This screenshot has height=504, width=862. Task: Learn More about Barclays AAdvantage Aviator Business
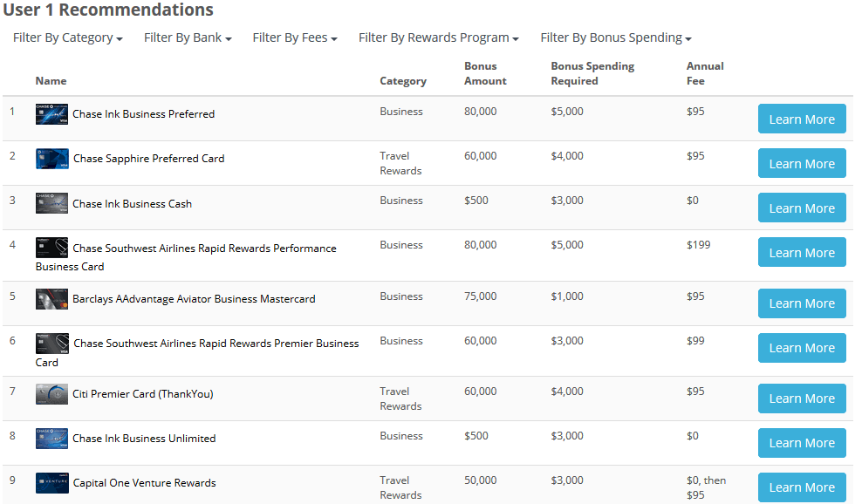[802, 303]
